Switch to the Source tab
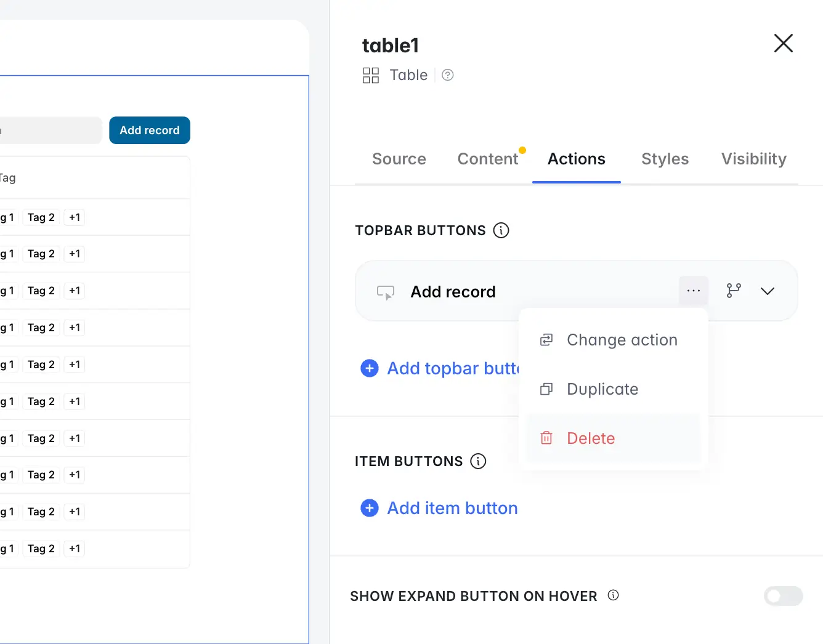The image size is (823, 644). [x=399, y=159]
